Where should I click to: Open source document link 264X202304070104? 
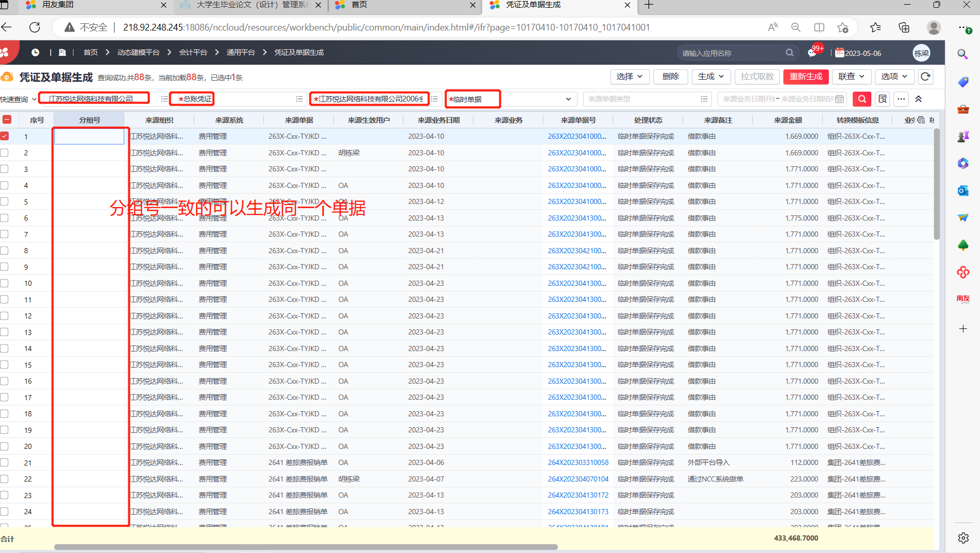pos(578,479)
